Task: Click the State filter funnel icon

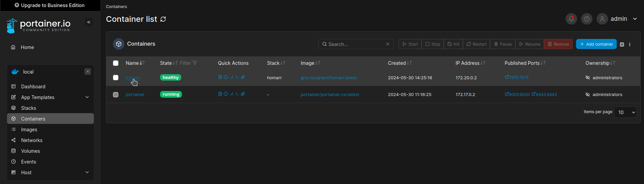Action: click(x=195, y=63)
